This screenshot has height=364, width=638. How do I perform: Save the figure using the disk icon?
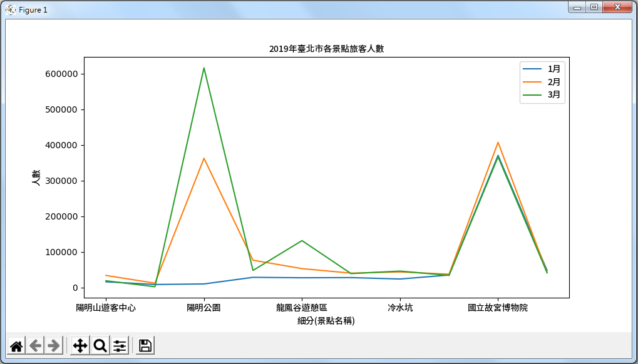pos(144,345)
